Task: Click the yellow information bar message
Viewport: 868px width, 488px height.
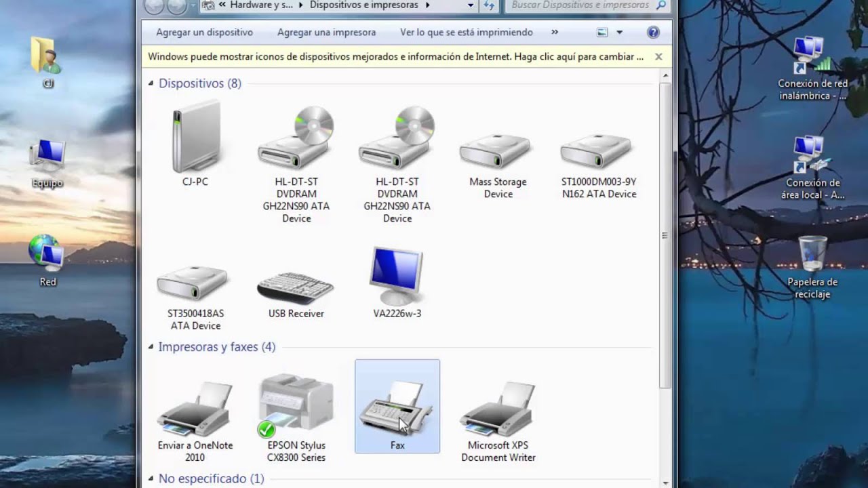Action: click(396, 57)
